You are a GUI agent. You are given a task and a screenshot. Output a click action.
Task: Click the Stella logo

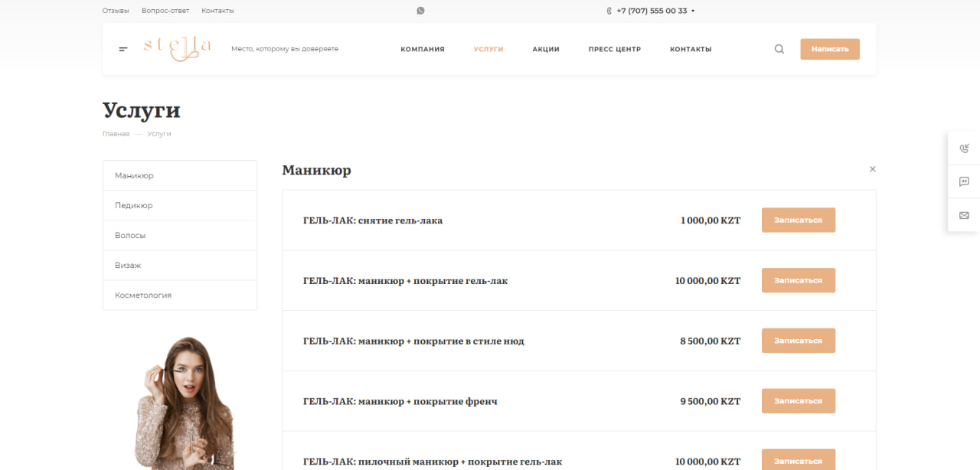[x=177, y=49]
